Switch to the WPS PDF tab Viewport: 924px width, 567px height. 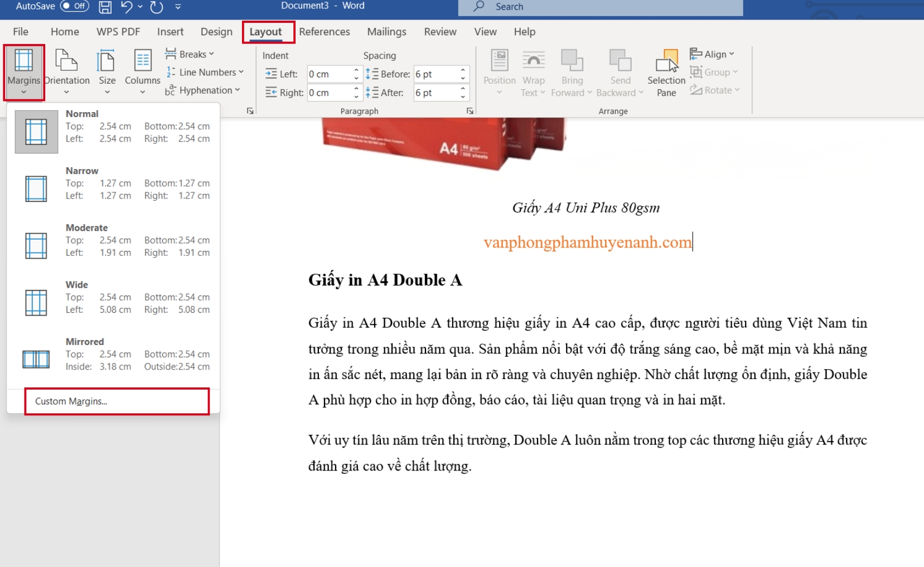118,32
